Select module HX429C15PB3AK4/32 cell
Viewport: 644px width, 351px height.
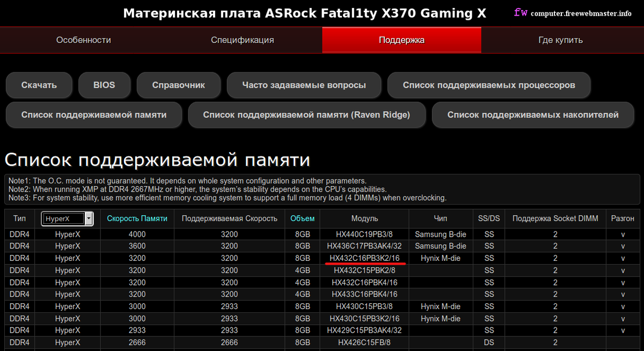[x=364, y=330]
